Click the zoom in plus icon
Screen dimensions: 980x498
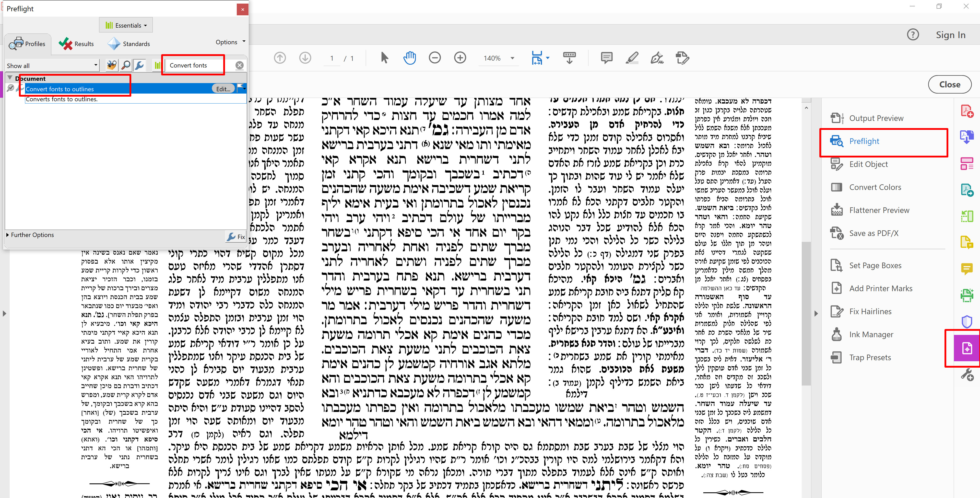click(x=460, y=58)
